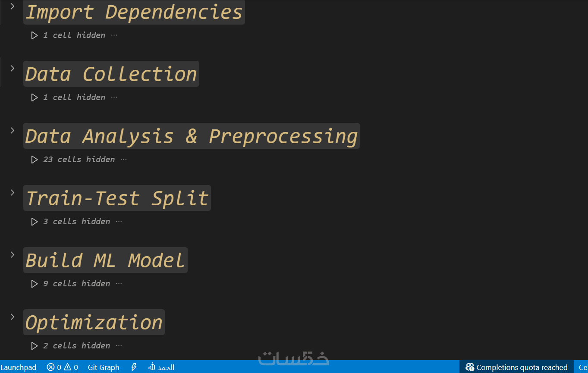
Task: Click the Arabic text status bar item
Action: click(161, 367)
